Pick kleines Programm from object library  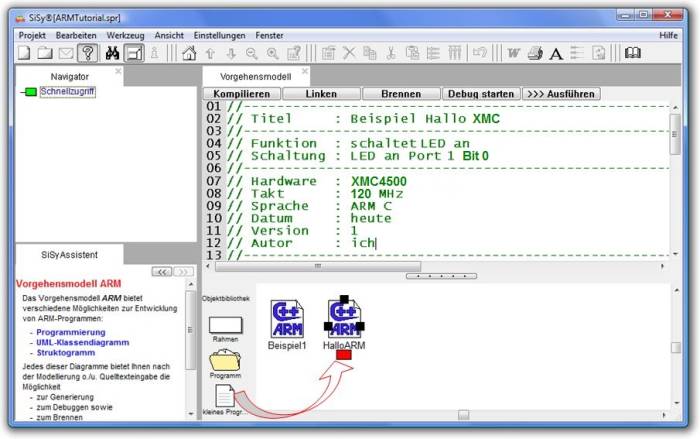224,397
